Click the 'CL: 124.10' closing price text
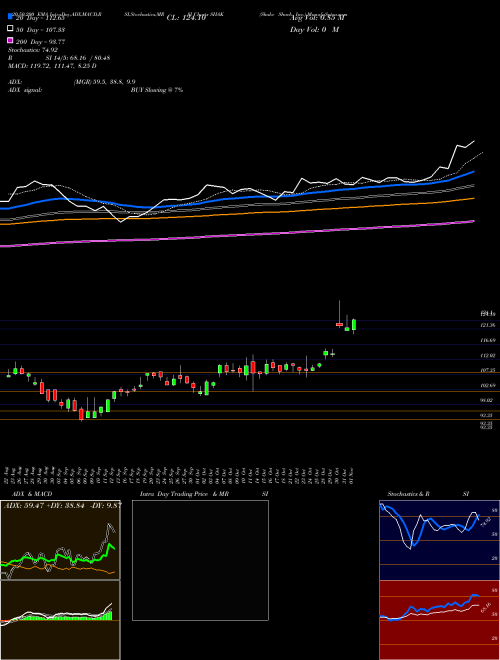 (186, 18)
